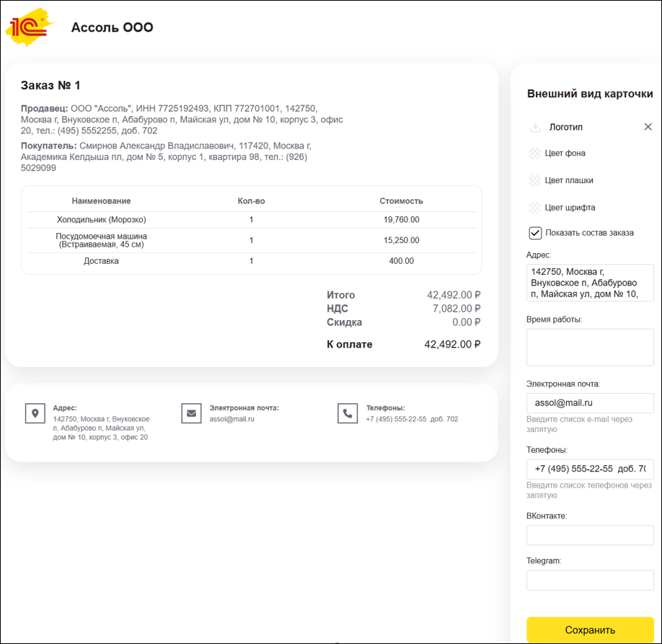Click the Время работы text area

(x=590, y=347)
